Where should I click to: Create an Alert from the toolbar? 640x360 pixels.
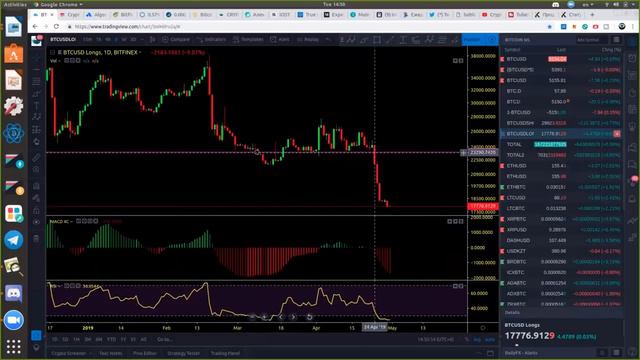click(x=280, y=40)
